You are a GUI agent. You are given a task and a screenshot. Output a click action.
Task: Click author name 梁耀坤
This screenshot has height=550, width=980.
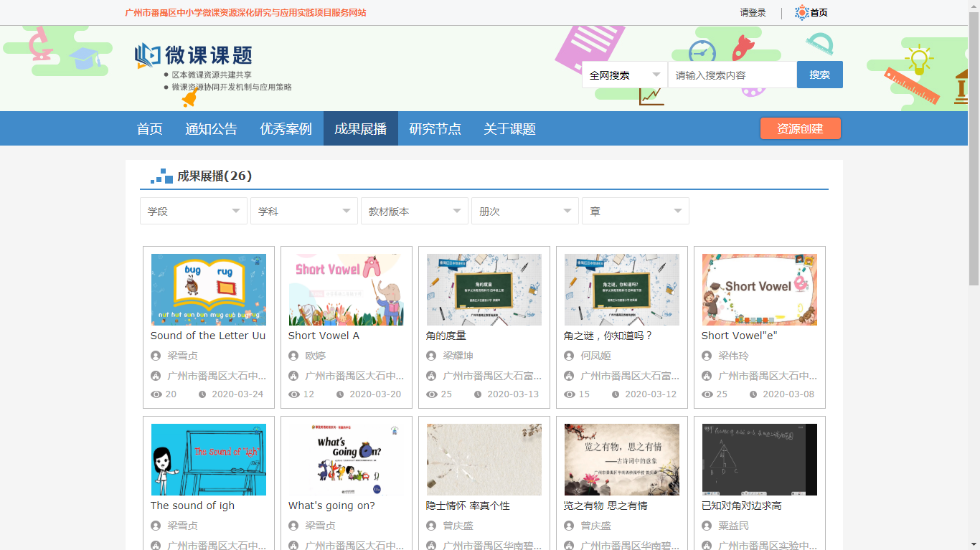[x=458, y=356]
